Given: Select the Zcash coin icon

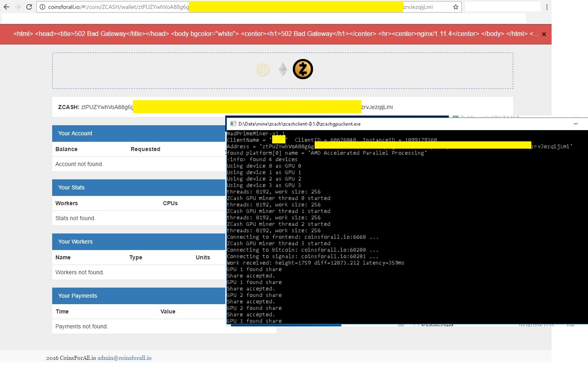Looking at the screenshot, I should coord(303,69).
